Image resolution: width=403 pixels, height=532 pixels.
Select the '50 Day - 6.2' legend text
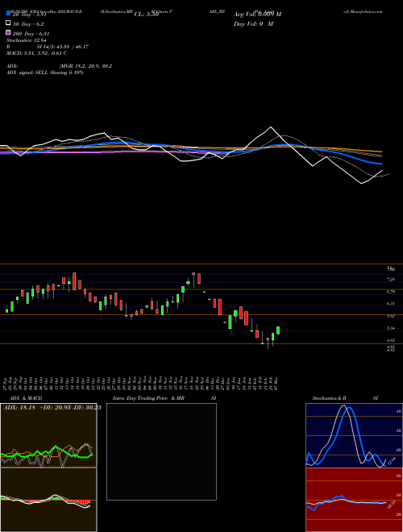pyautogui.click(x=28, y=24)
